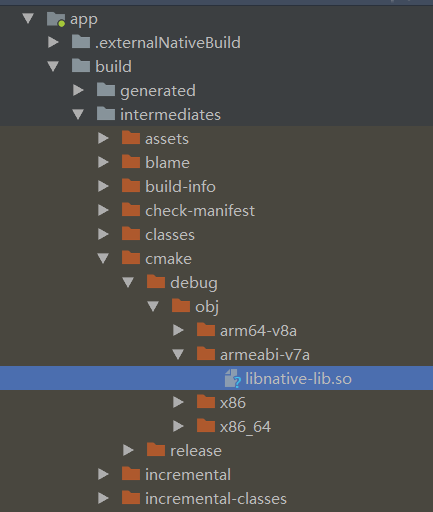
Task: Click the grey generated folder icon
Action: [106, 90]
